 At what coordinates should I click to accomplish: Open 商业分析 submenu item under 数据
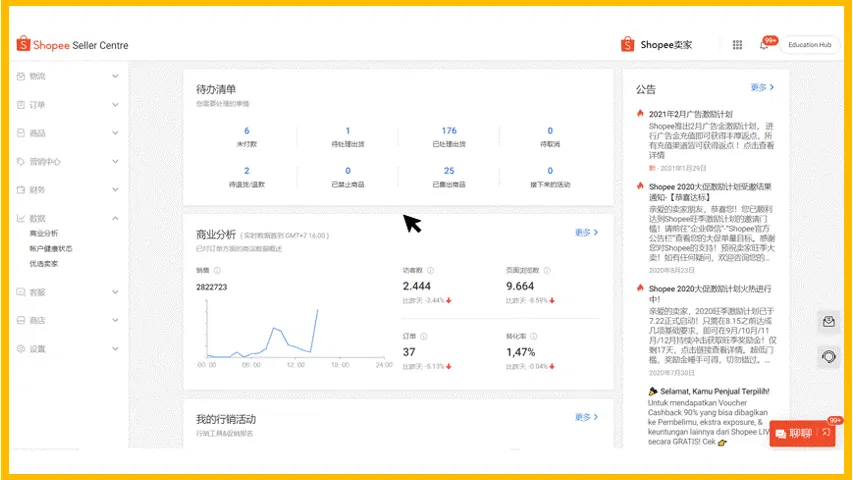(44, 233)
